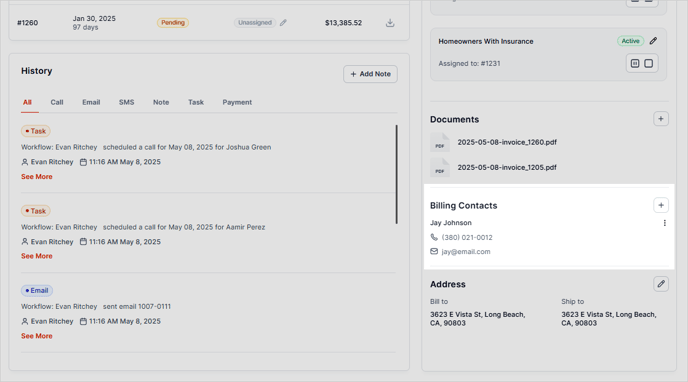Switch to the Task tab
The image size is (688, 382).
pos(196,102)
